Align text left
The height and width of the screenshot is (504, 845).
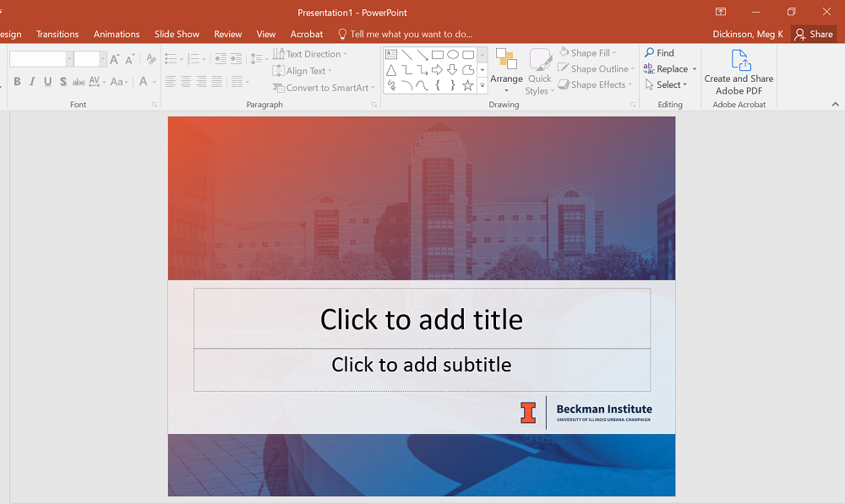click(x=171, y=82)
